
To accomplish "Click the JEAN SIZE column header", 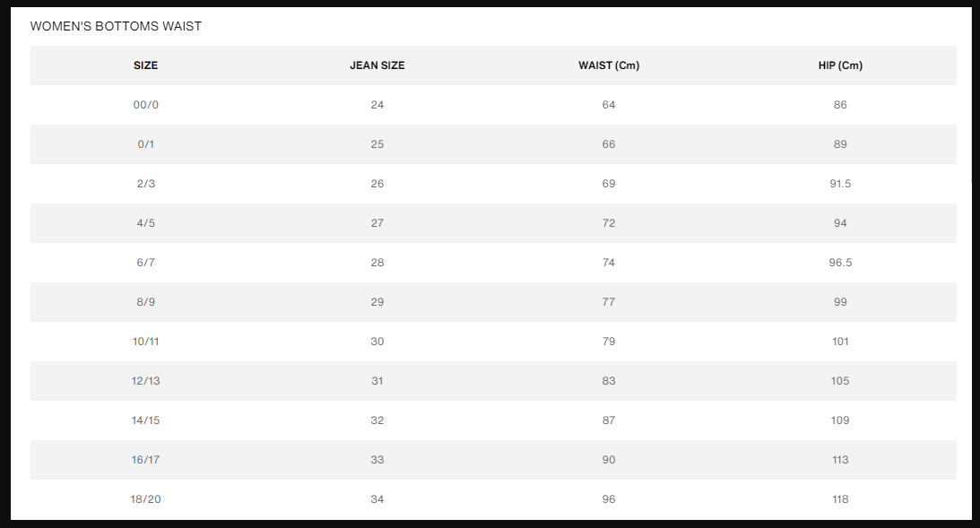I will point(377,65).
